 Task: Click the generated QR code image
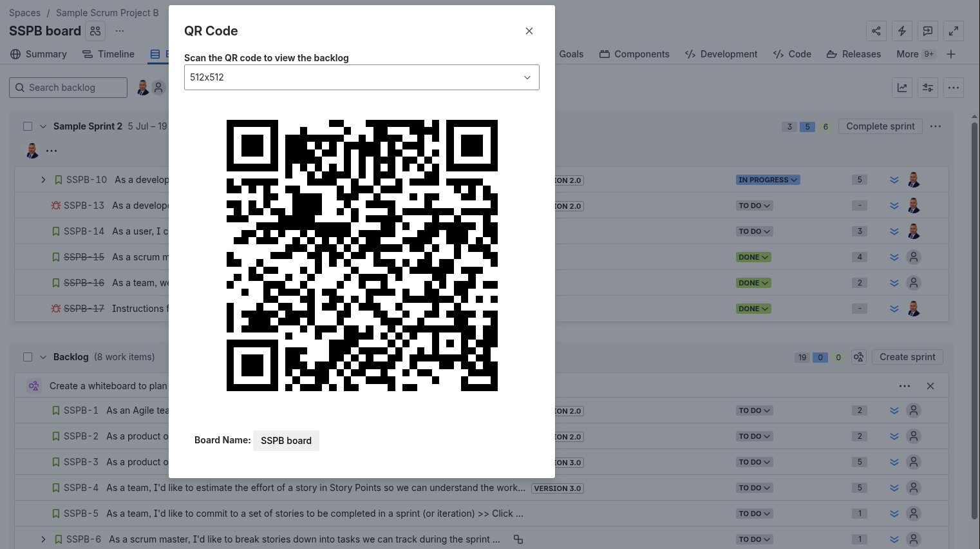pos(362,255)
